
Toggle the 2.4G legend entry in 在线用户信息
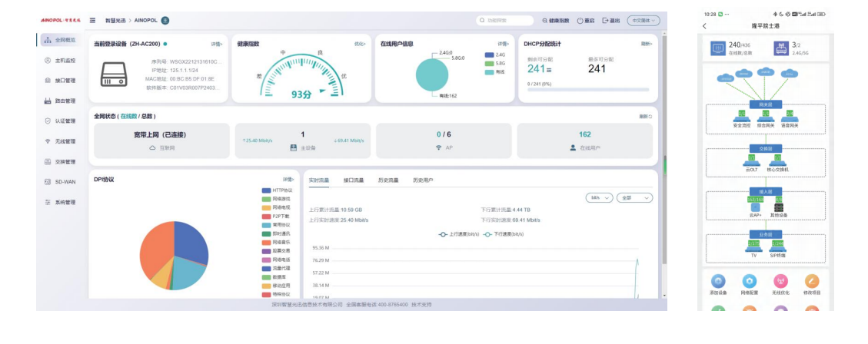pos(495,55)
